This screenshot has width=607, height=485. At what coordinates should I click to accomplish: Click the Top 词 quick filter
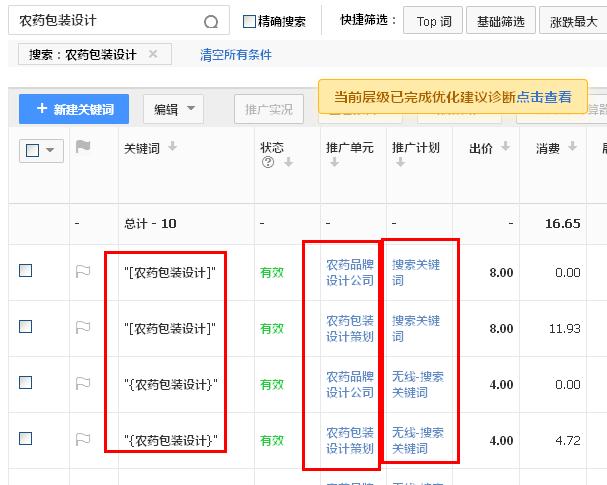point(433,21)
